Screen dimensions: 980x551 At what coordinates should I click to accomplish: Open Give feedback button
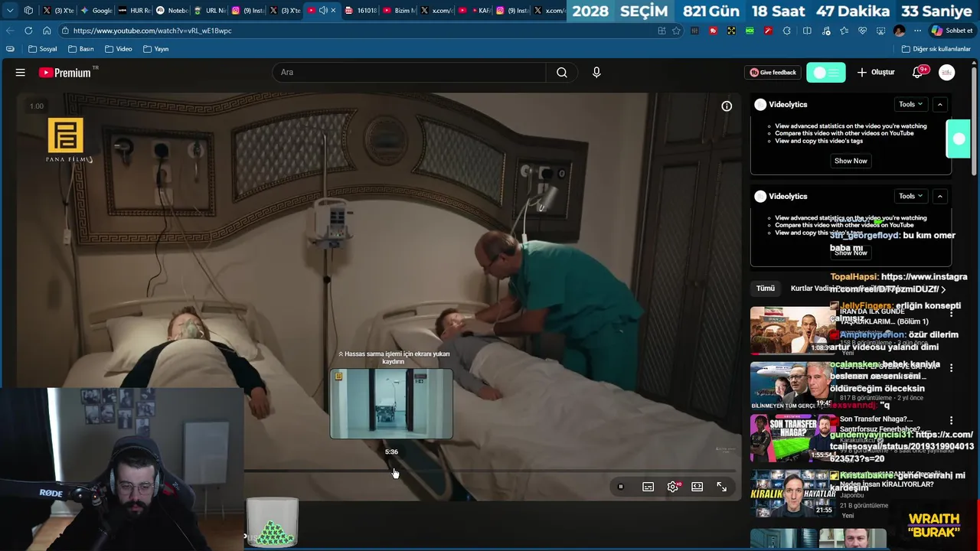[773, 73]
